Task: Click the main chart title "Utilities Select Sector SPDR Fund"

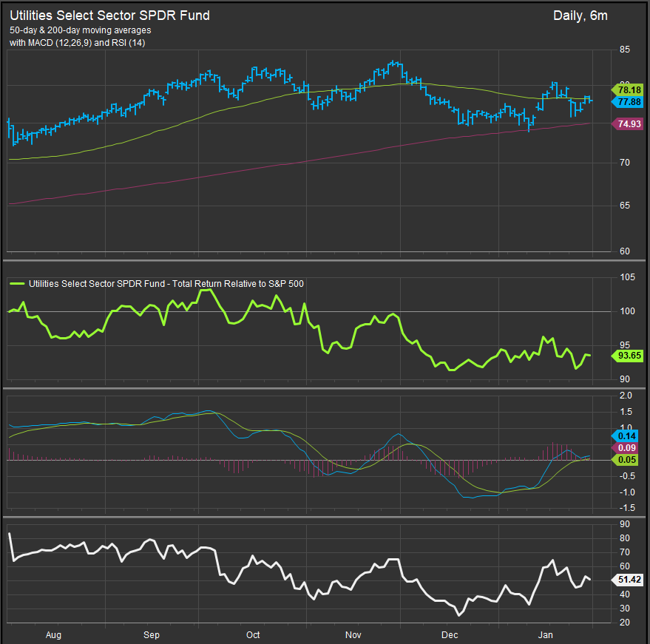Action: [x=110, y=16]
